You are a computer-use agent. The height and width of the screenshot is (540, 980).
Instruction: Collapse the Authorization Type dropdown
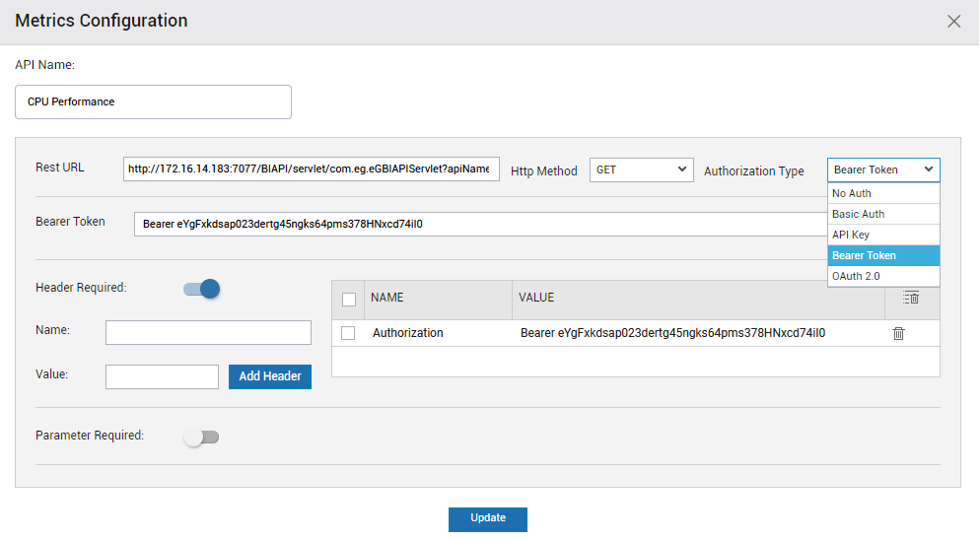[x=883, y=170]
